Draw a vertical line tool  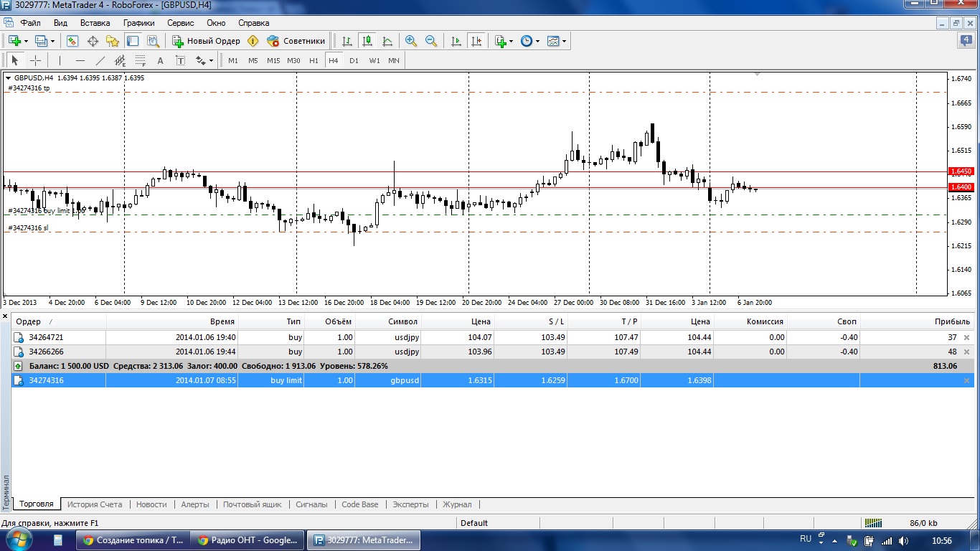(60, 61)
